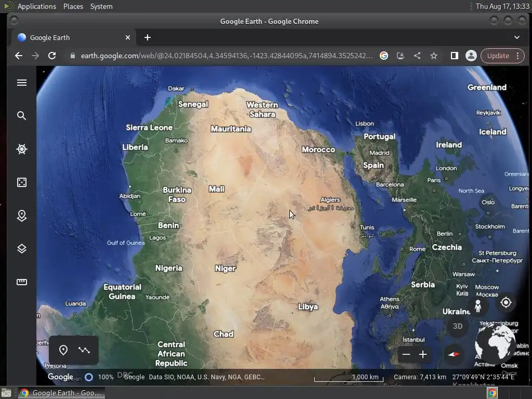The image size is (532, 399).
Task: Open the tab search dropdown chevron
Action: [517, 37]
